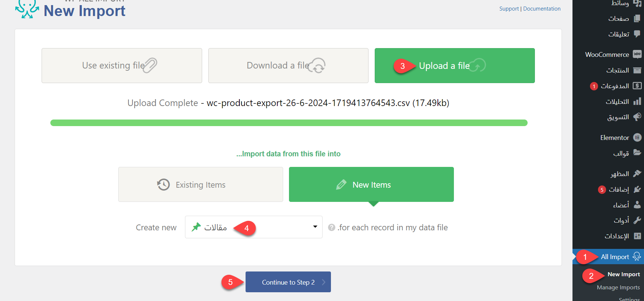Open Manage Imports submenu item
This screenshot has width=644, height=301.
point(618,288)
